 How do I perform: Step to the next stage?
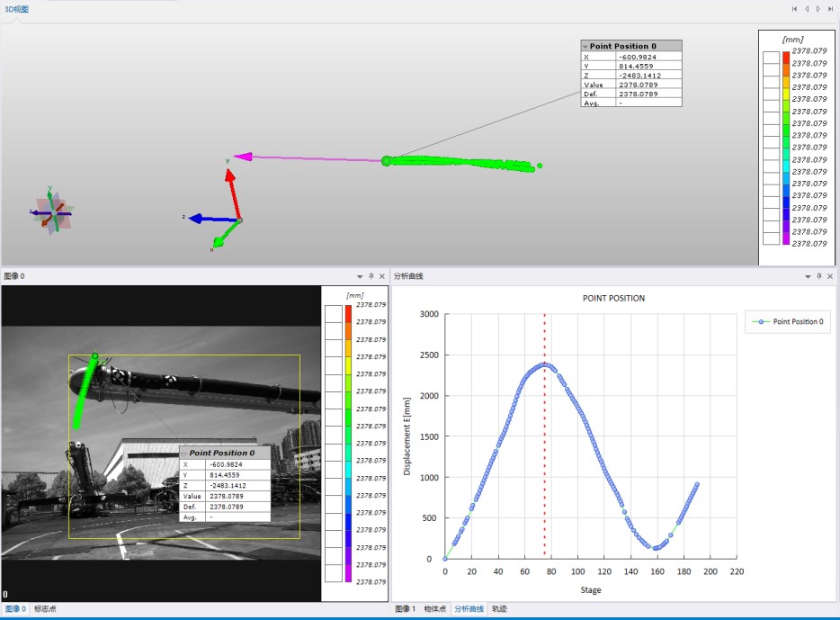coord(818,9)
